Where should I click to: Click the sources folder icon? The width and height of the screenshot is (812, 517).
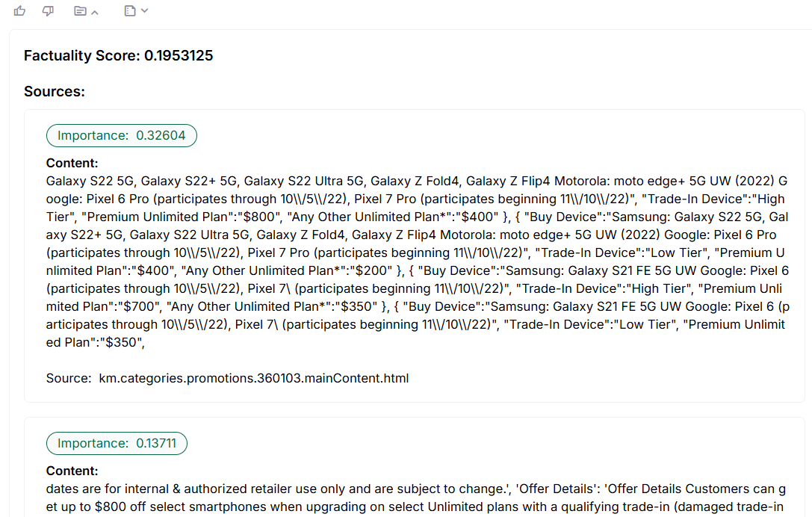80,11
